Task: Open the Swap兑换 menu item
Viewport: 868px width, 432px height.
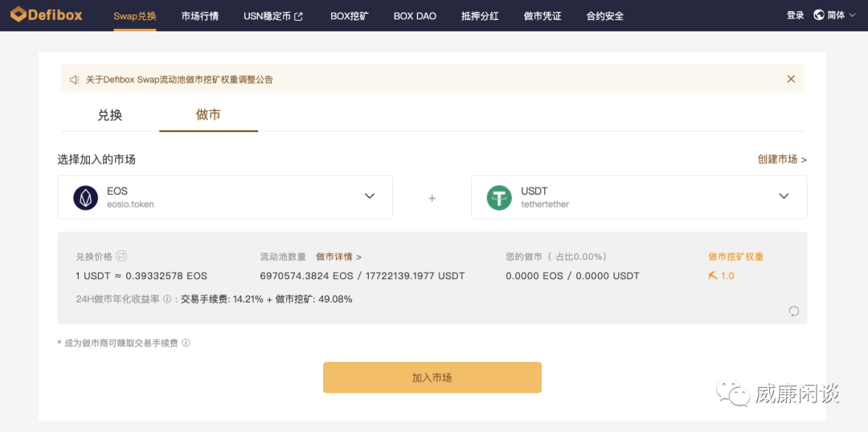Action: (135, 16)
